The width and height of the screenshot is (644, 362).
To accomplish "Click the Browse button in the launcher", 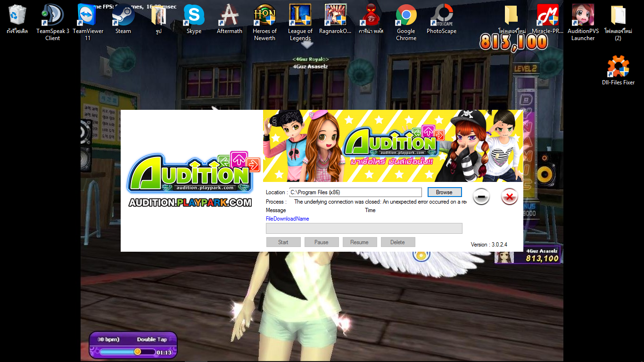I will [445, 192].
